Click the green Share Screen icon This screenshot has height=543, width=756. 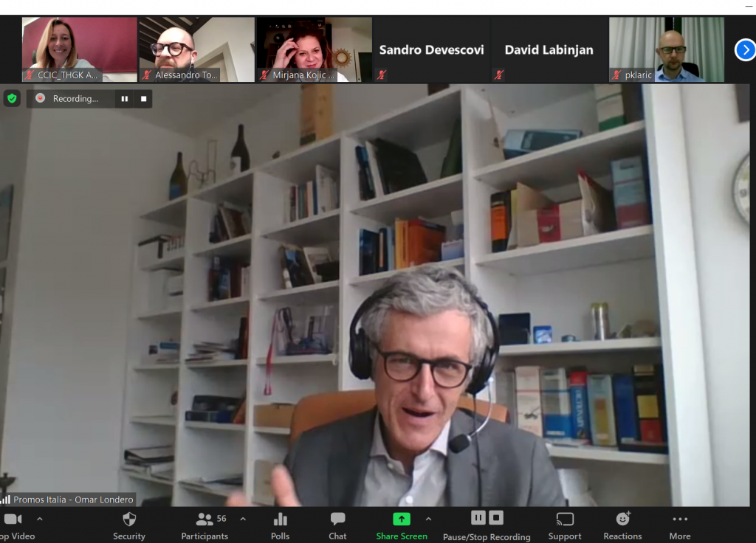402,519
